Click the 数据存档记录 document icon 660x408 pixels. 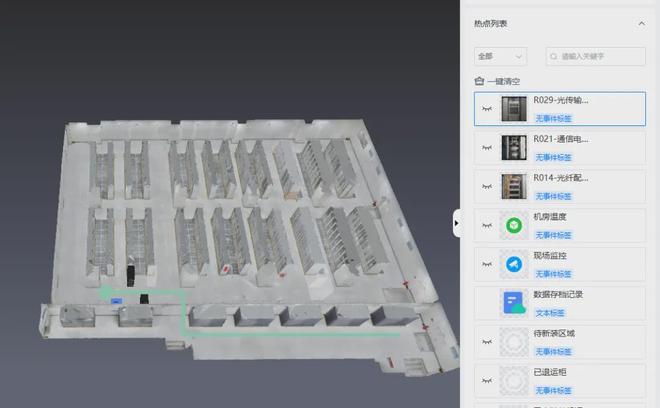[x=513, y=303]
